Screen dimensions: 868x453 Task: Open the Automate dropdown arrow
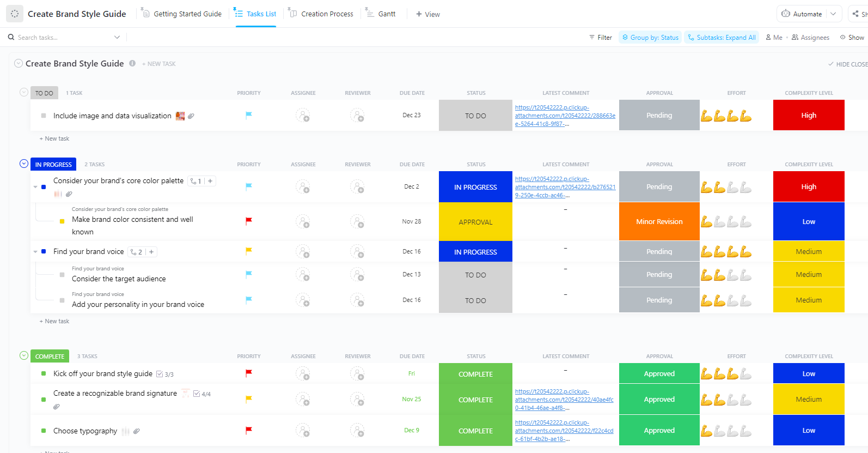click(833, 14)
